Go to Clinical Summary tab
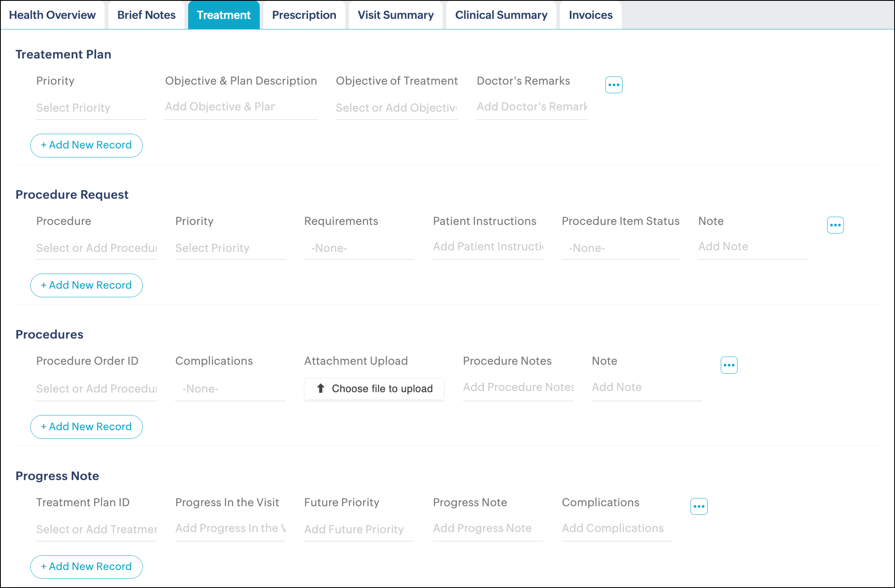Viewport: 895px width, 588px height. (501, 15)
